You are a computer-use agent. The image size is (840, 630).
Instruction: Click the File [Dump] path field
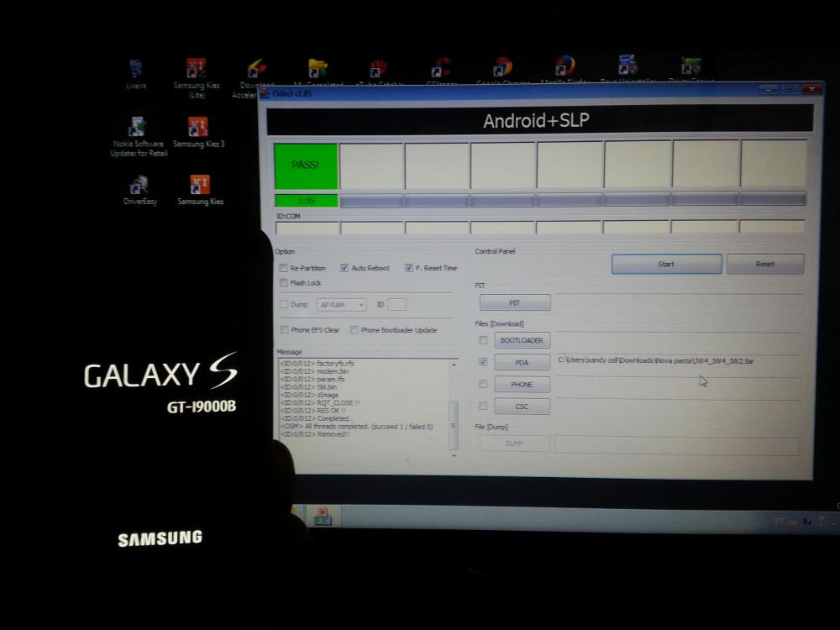pyautogui.click(x=676, y=444)
